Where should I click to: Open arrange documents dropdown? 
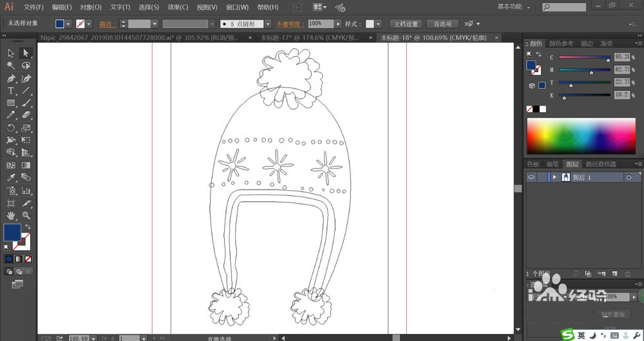coord(320,7)
